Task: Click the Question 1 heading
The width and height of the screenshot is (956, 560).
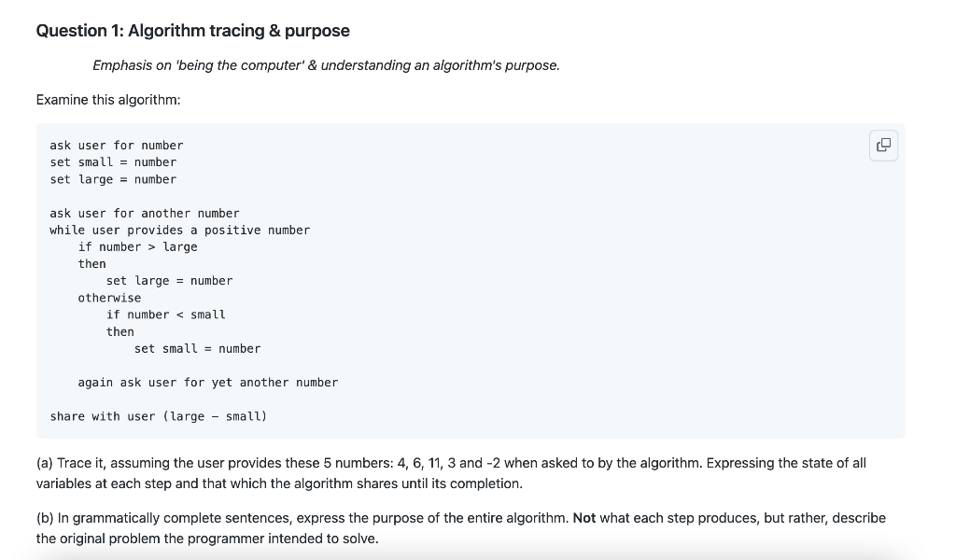Action: [192, 31]
